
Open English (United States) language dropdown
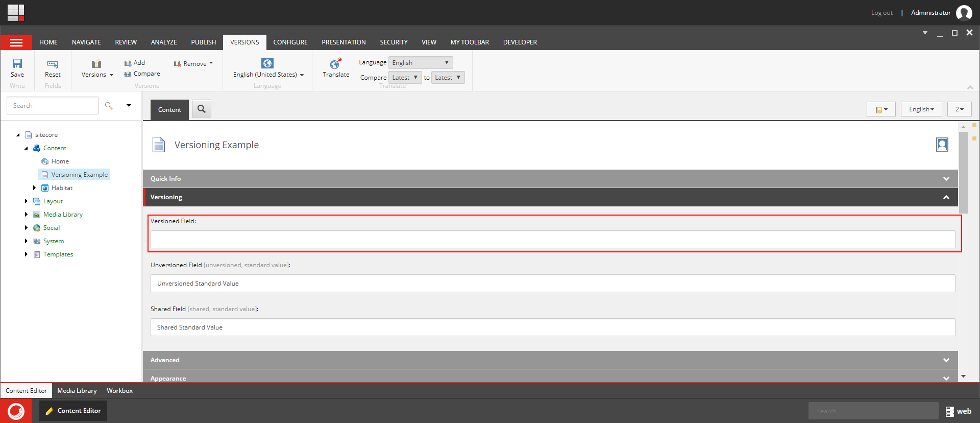coord(268,75)
